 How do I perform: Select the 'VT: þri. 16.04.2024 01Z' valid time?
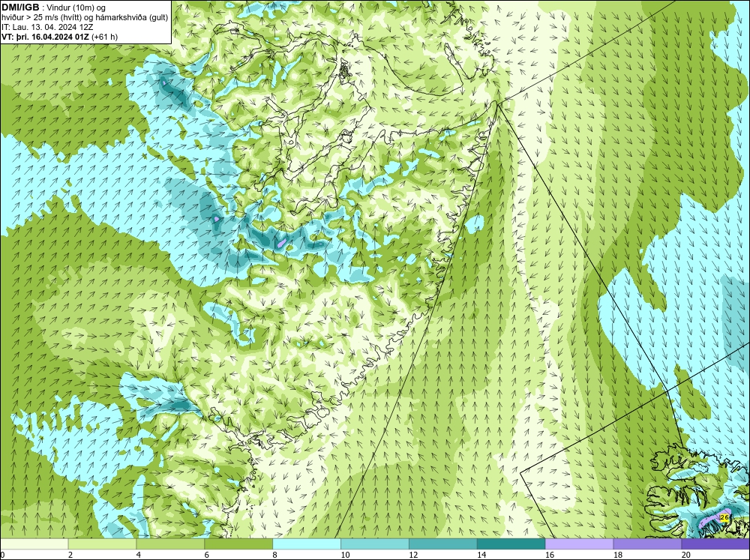(x=45, y=36)
